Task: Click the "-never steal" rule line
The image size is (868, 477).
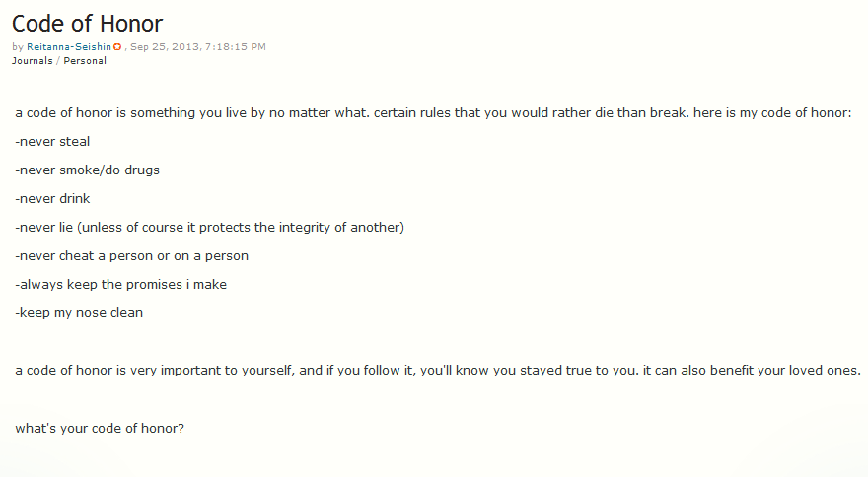Action: click(53, 142)
